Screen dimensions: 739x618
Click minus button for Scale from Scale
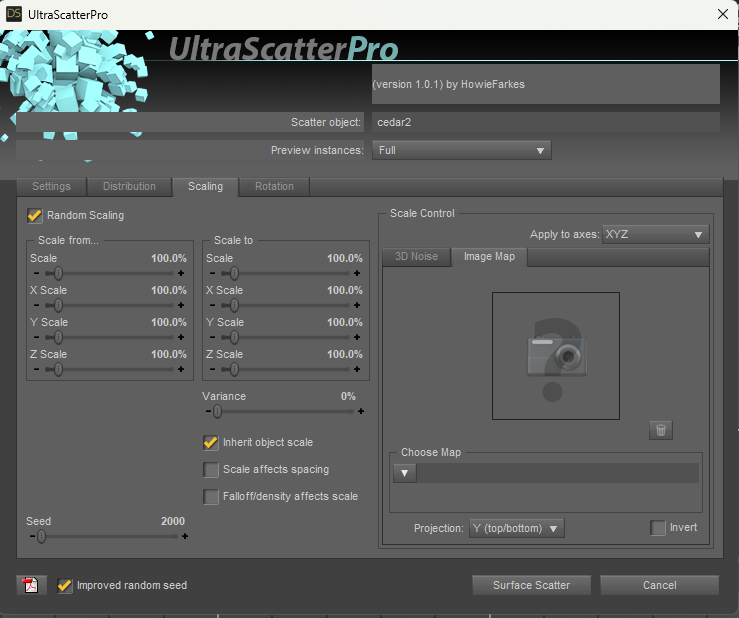pos(36,273)
